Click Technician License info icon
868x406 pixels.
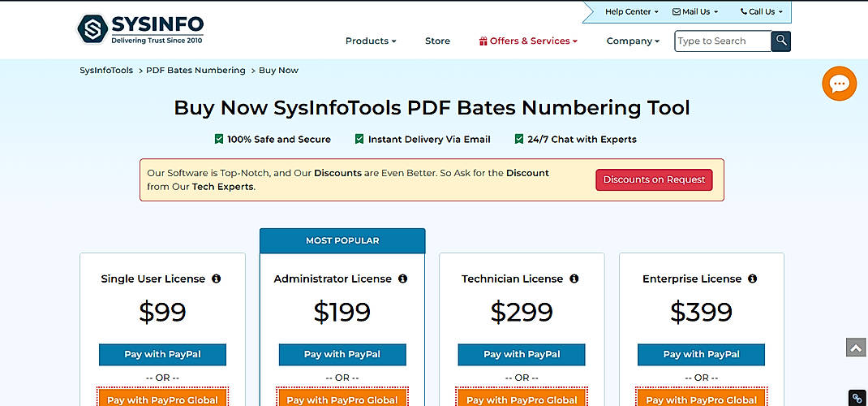574,279
